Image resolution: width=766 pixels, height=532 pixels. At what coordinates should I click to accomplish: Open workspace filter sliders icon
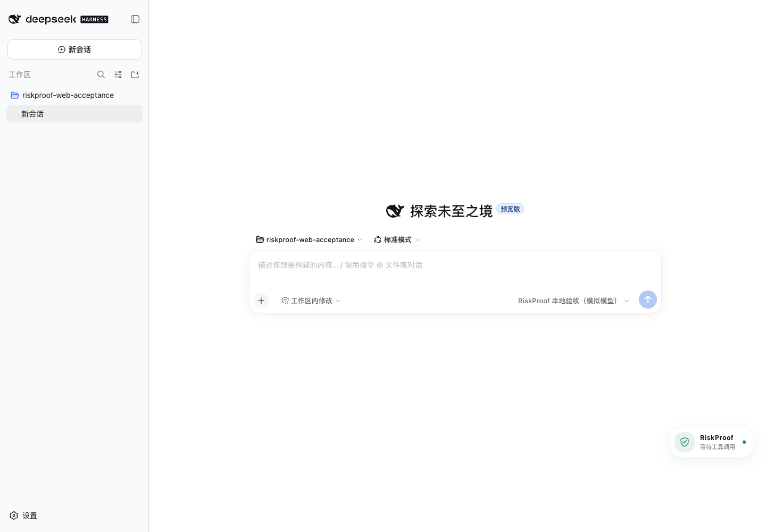(118, 74)
